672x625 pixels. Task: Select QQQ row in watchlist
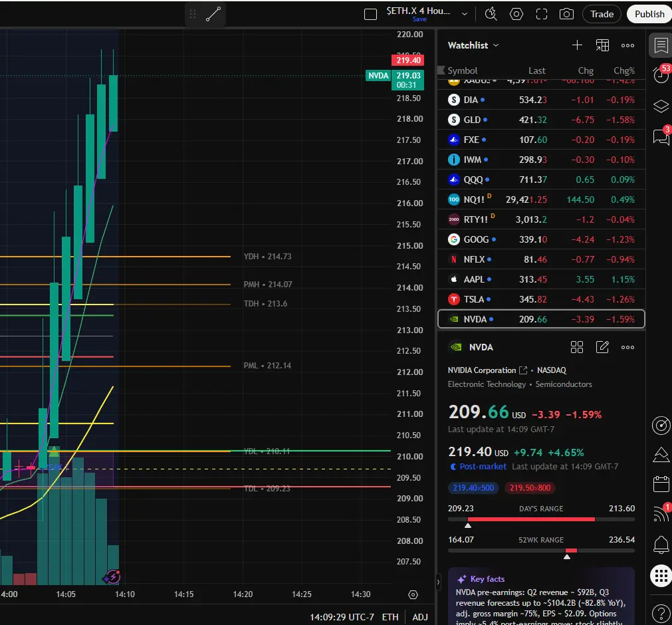tap(541, 180)
